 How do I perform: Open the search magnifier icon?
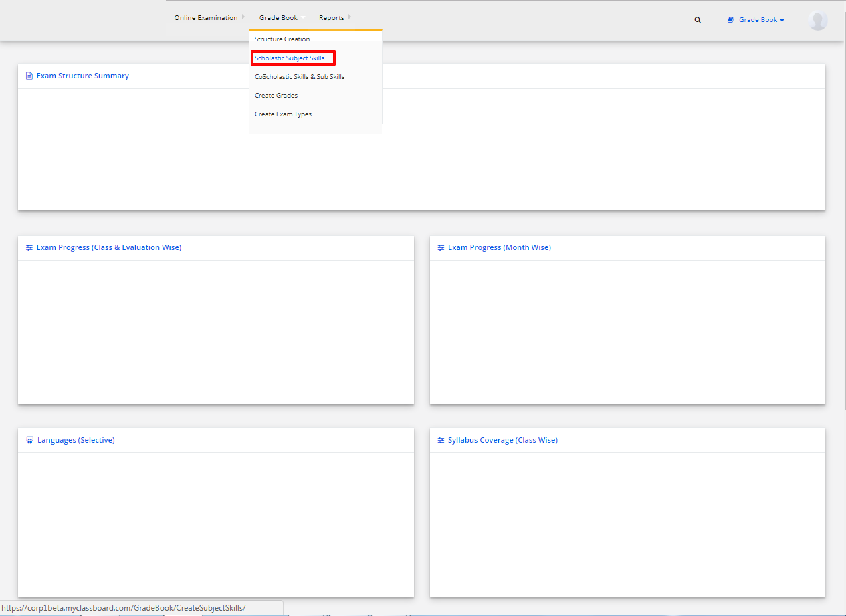tap(698, 20)
